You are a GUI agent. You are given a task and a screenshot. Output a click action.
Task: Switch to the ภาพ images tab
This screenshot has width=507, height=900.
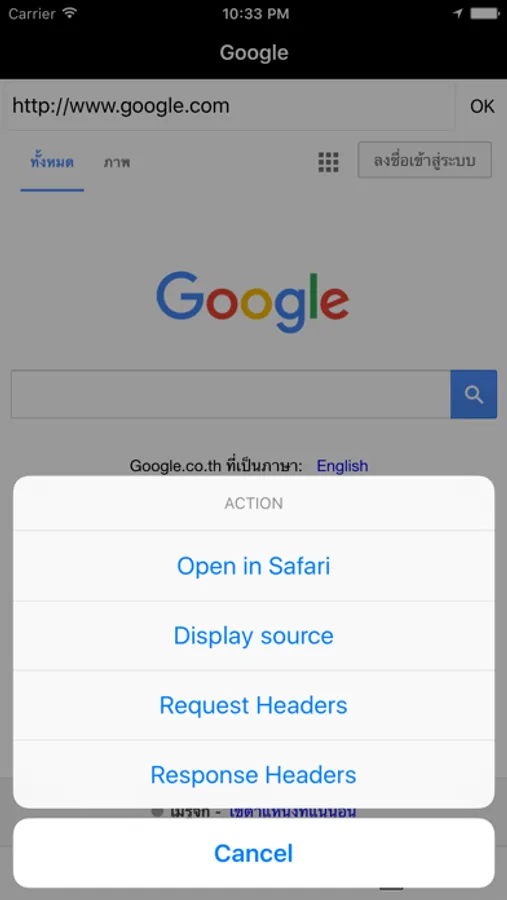117,163
